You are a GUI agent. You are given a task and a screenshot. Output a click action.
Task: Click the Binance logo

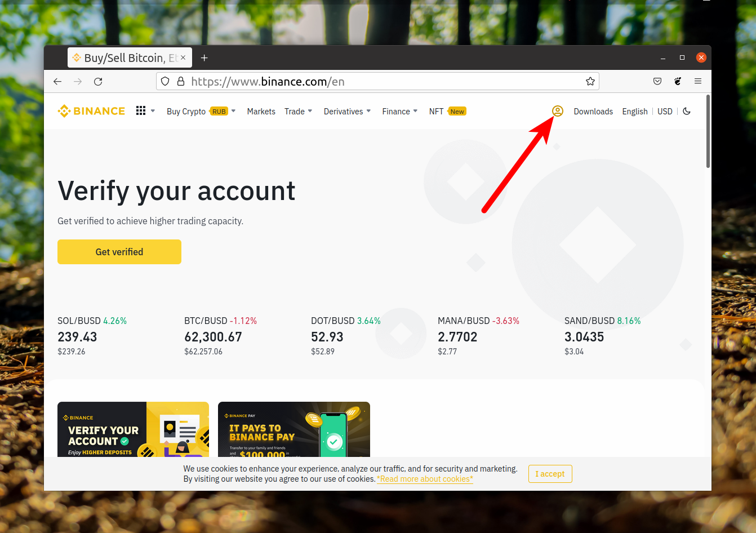(x=91, y=111)
